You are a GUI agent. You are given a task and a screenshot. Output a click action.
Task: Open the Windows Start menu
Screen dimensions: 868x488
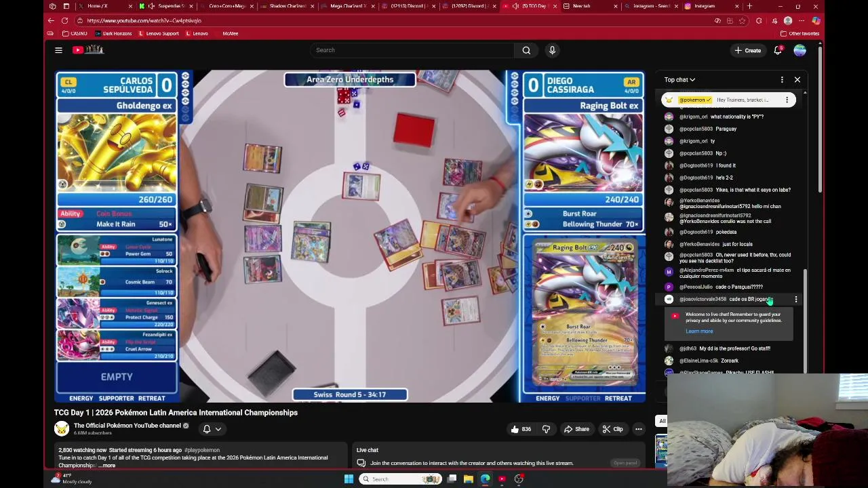(x=349, y=479)
